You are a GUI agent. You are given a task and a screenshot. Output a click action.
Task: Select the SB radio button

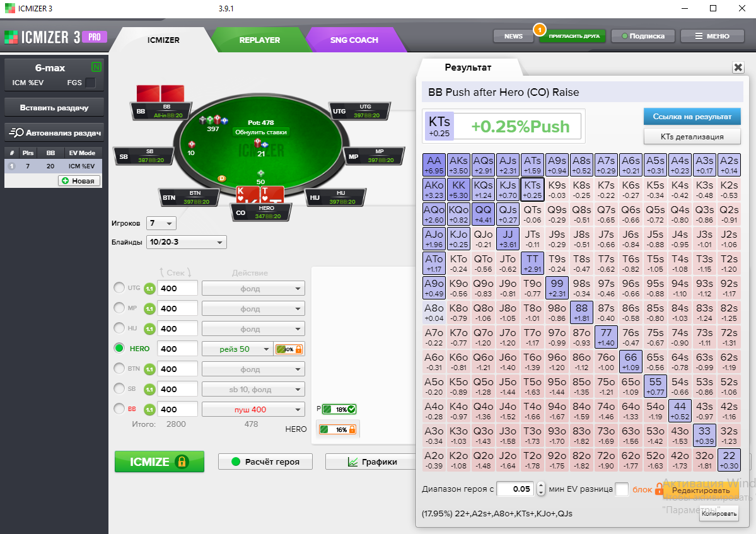[x=119, y=388]
